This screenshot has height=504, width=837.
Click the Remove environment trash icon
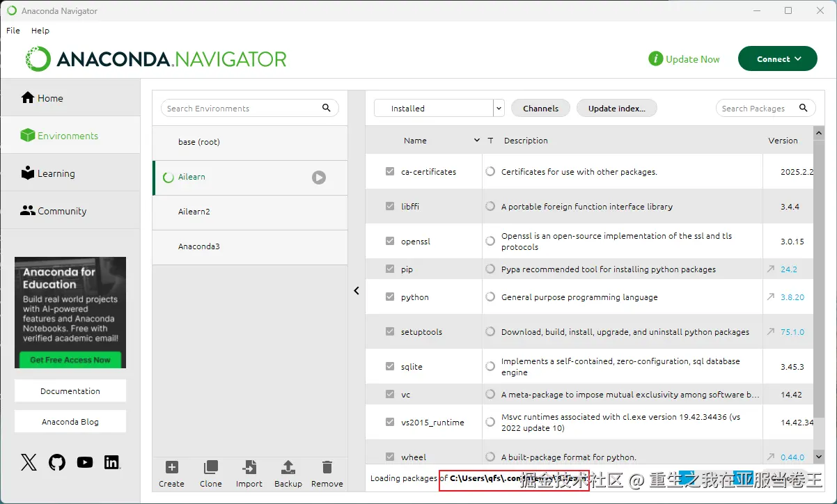click(x=327, y=467)
